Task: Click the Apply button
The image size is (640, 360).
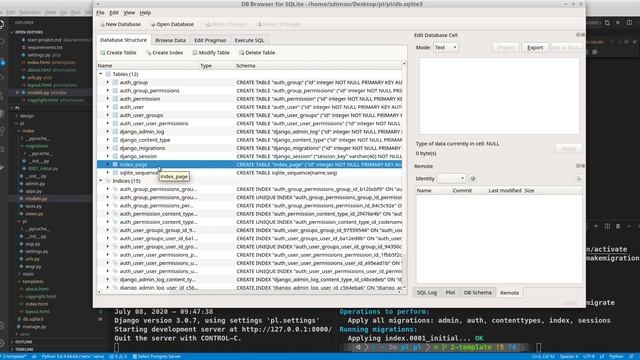Action: (569, 149)
